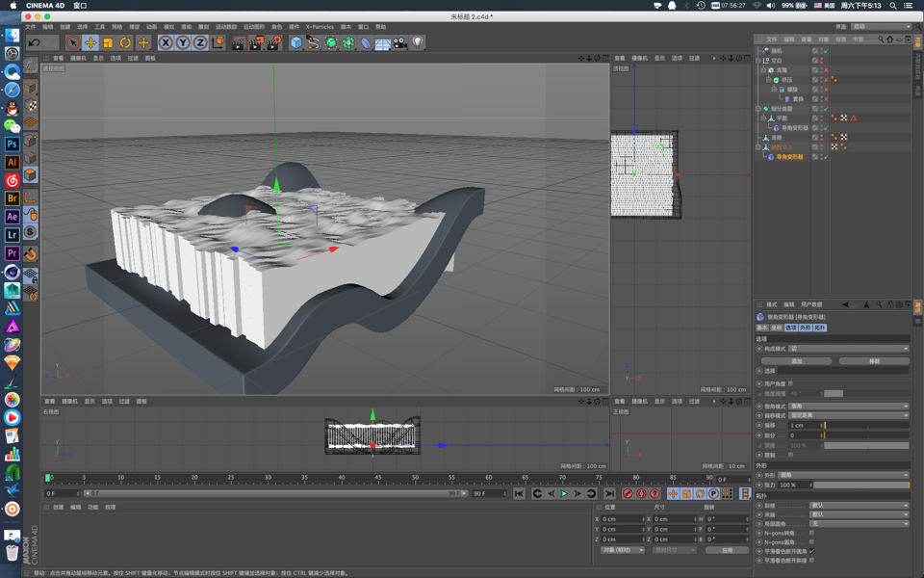Click the green subdivision generator icon

click(331, 42)
